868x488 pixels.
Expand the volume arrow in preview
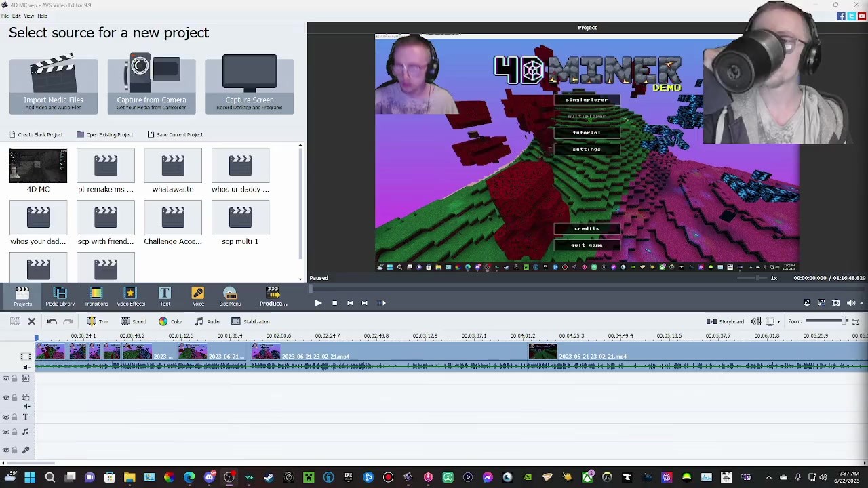pyautogui.click(x=861, y=303)
